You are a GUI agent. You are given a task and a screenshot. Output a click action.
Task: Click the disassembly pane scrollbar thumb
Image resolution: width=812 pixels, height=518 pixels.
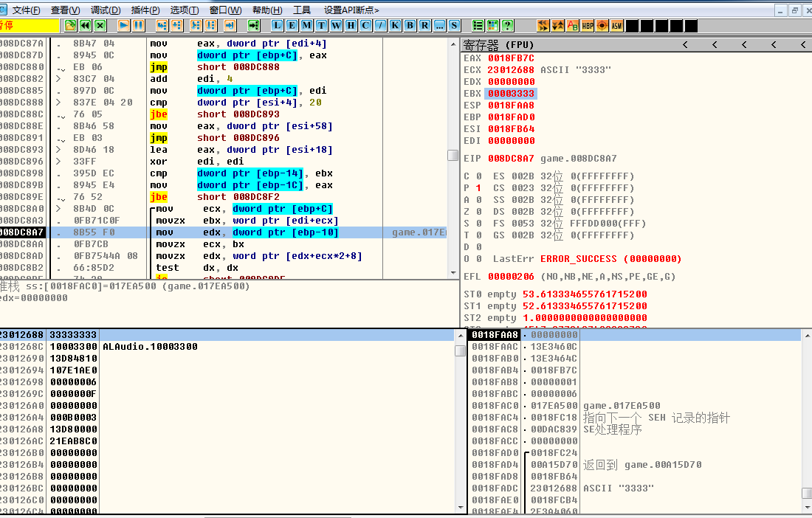(x=453, y=156)
